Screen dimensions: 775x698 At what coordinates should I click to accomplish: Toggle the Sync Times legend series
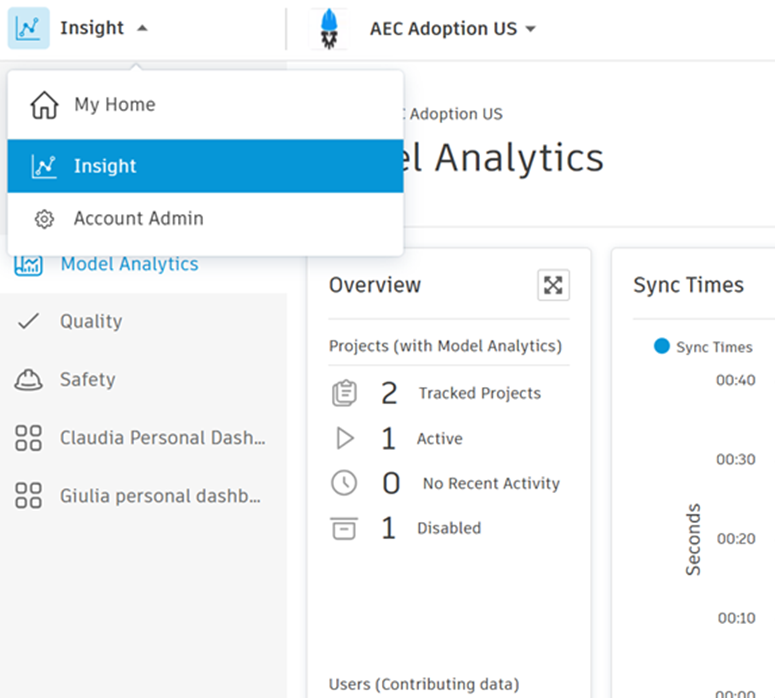[703, 347]
